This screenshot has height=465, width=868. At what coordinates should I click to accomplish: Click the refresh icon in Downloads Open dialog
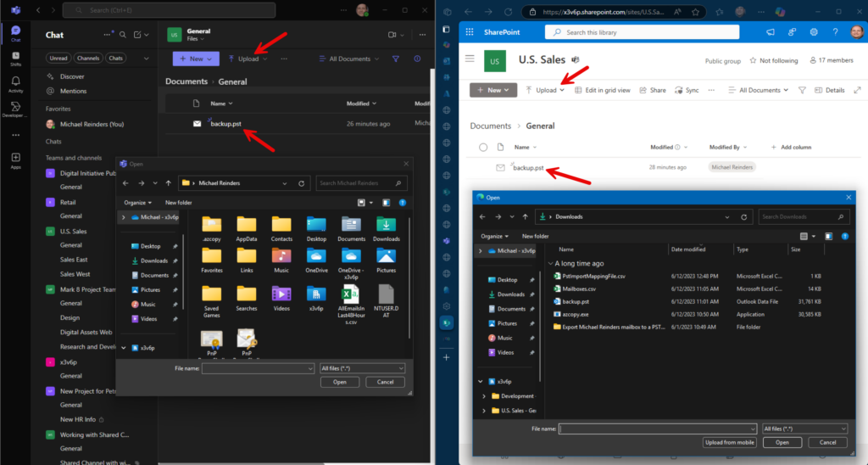point(744,217)
